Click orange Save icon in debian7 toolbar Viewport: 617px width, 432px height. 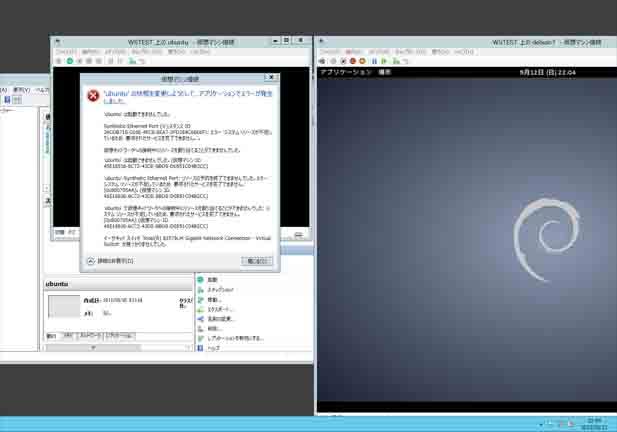pyautogui.click(x=362, y=61)
